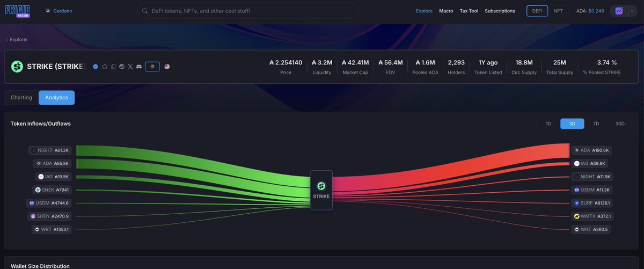Click the WRT outflow label ₳360.5
The width and height of the screenshot is (644, 269).
click(591, 229)
